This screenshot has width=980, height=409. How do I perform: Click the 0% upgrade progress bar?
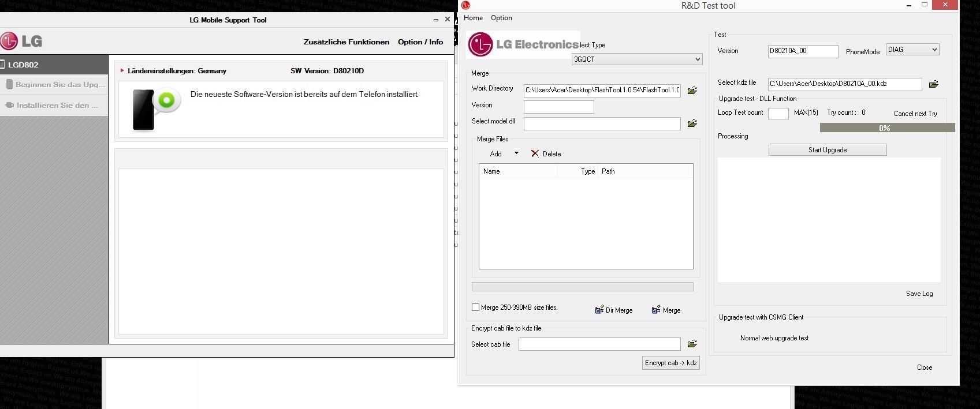tap(887, 127)
